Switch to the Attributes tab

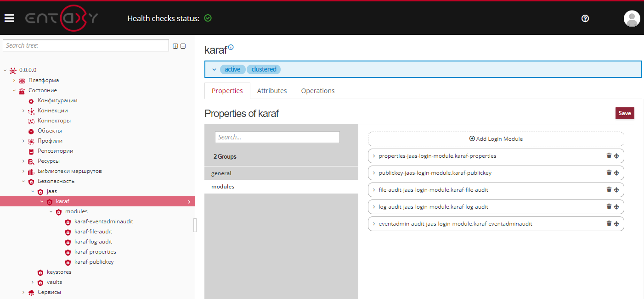pyautogui.click(x=272, y=91)
